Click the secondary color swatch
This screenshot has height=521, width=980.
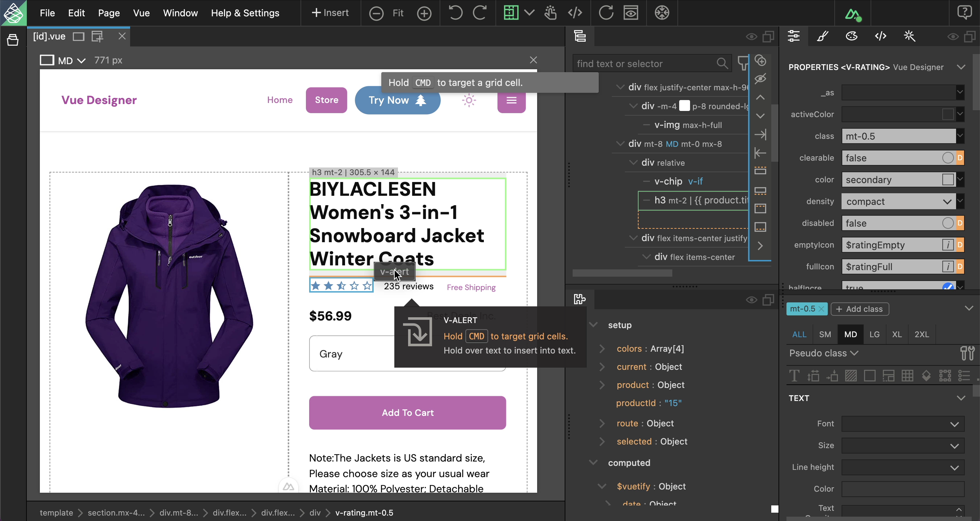(x=948, y=179)
